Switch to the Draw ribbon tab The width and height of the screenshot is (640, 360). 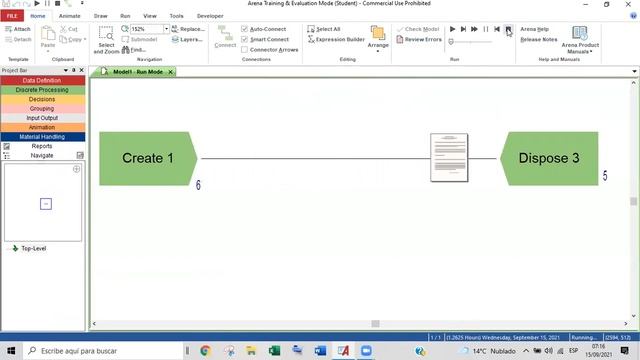point(100,16)
